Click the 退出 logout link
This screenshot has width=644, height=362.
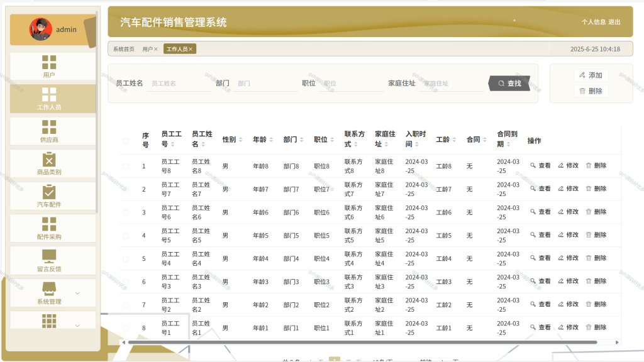(x=614, y=22)
